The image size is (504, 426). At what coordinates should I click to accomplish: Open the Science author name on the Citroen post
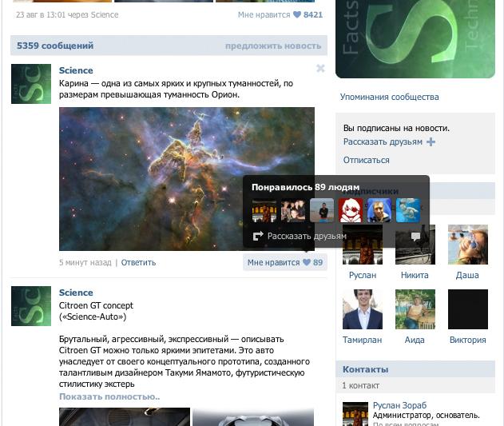[x=76, y=293]
